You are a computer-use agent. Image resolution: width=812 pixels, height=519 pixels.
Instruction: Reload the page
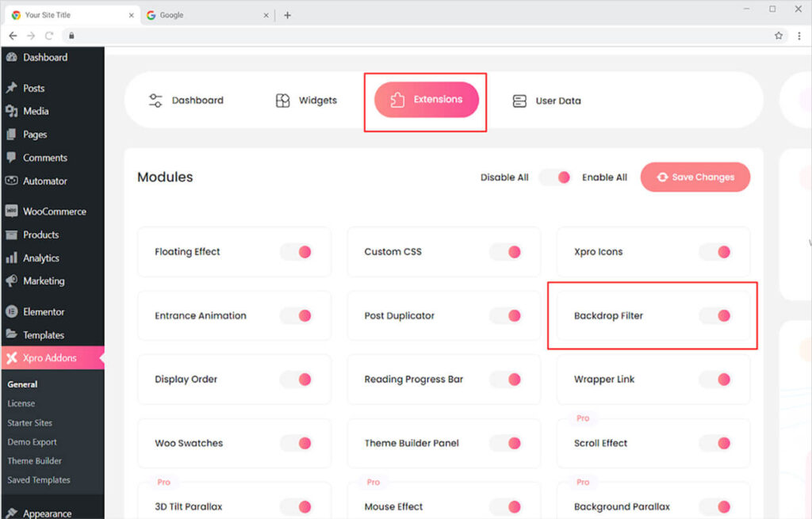pyautogui.click(x=49, y=36)
